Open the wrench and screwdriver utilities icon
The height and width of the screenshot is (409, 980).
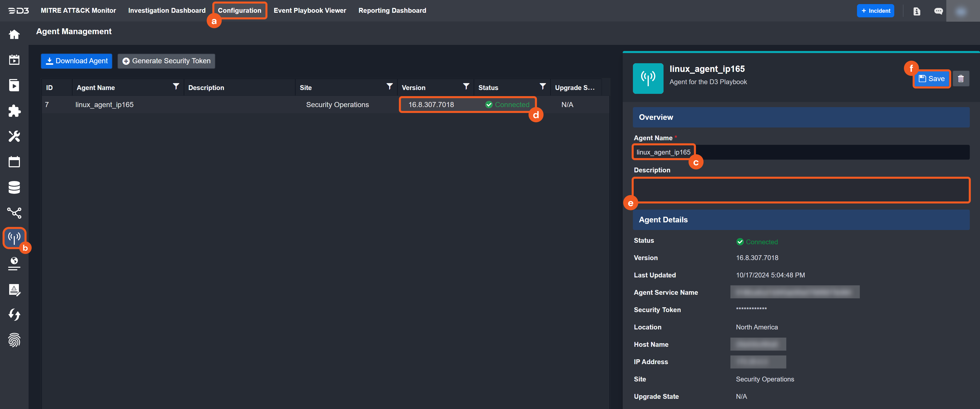tap(14, 136)
